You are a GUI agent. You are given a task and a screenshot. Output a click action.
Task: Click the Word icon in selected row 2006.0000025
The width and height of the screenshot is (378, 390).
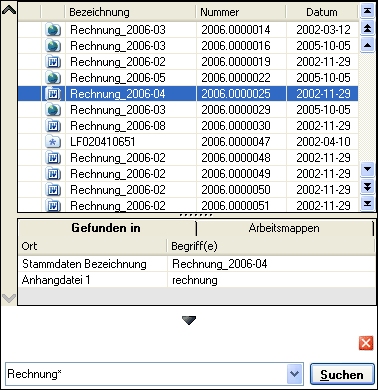tap(53, 94)
